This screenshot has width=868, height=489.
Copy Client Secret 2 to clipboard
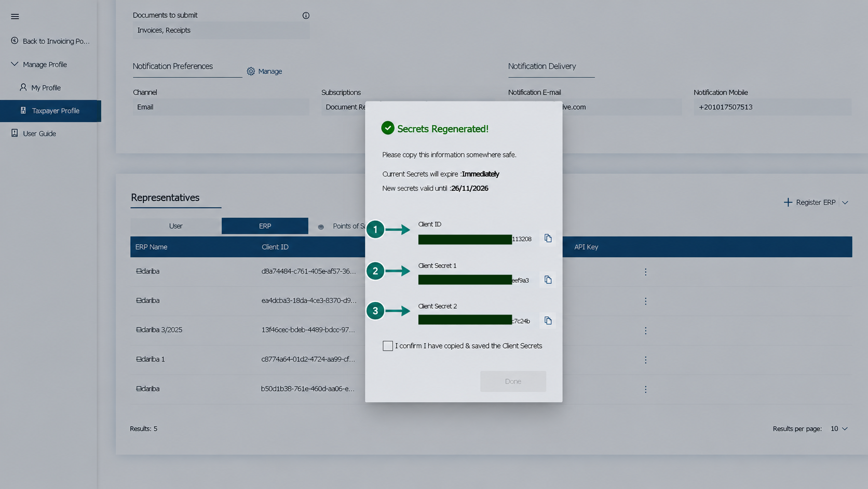pos(548,321)
